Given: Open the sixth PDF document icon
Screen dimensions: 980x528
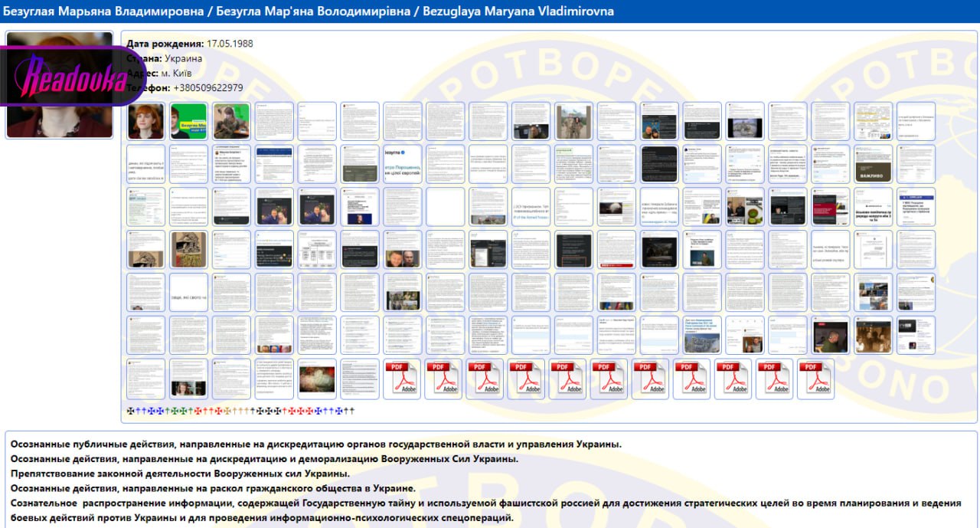Looking at the screenshot, I should point(609,379).
